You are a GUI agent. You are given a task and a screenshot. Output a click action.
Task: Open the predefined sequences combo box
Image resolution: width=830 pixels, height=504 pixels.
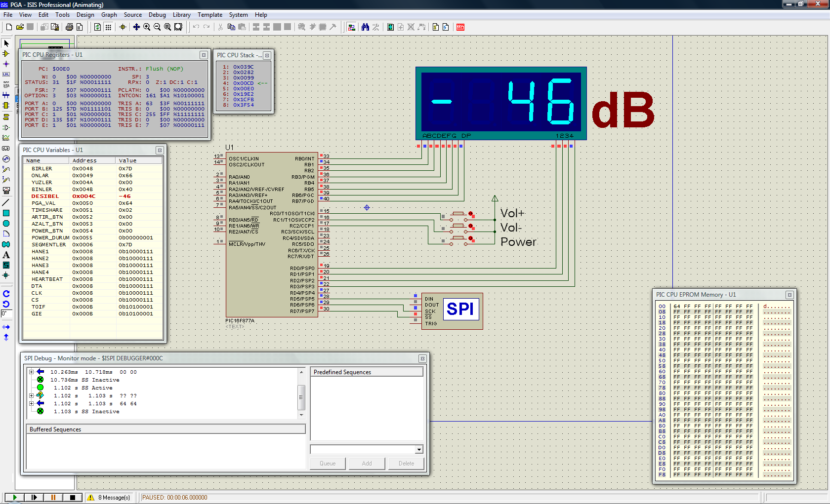418,450
